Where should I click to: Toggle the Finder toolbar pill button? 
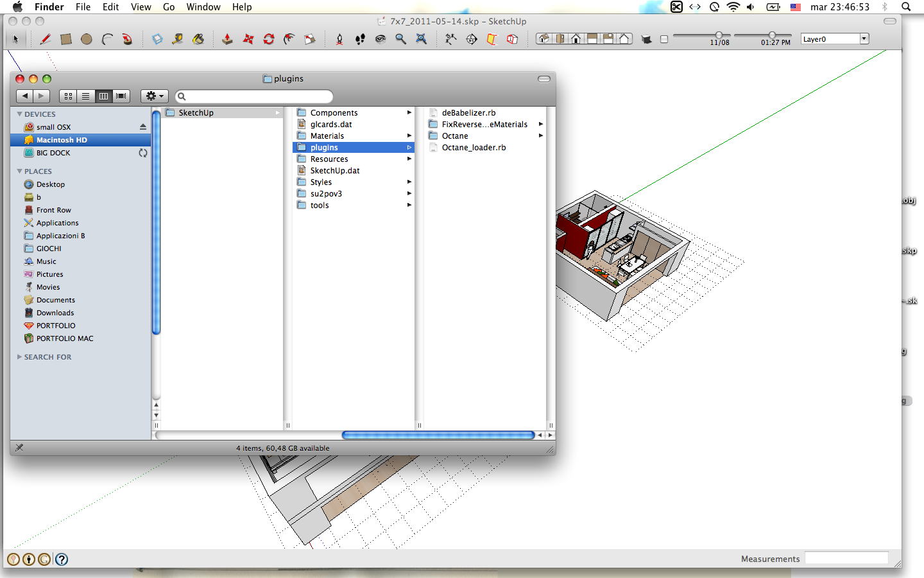coord(544,79)
